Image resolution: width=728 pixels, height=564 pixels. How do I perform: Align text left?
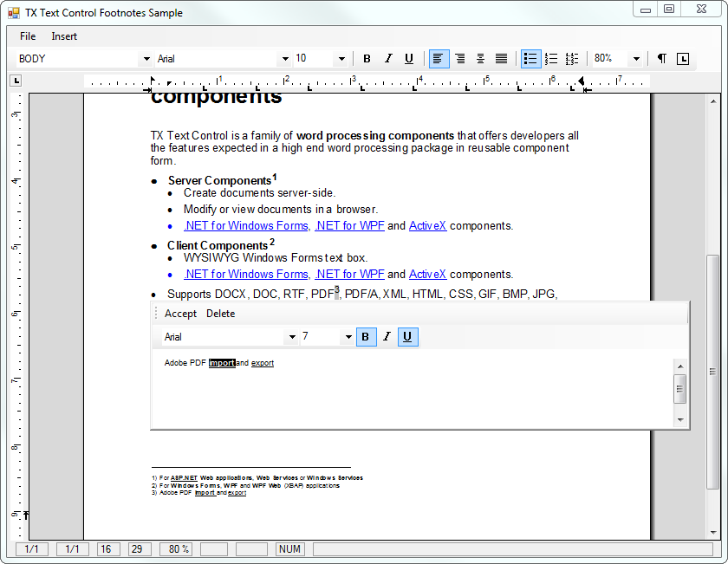click(x=439, y=59)
